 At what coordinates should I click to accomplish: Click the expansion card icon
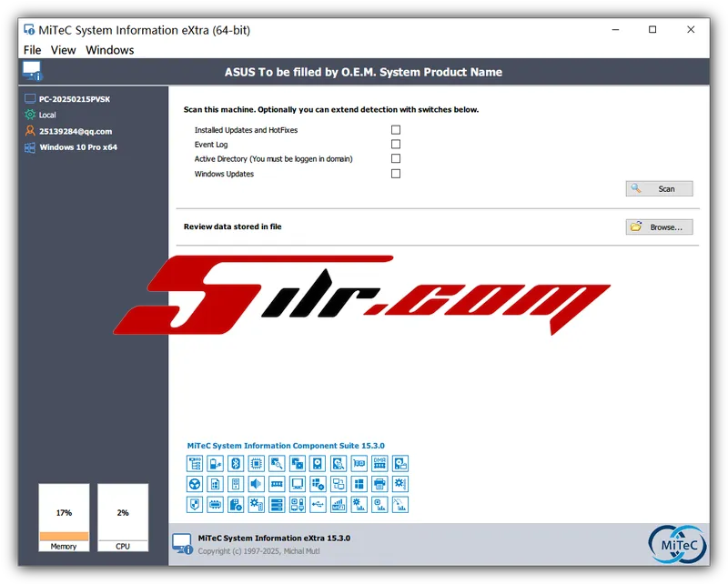(x=359, y=463)
